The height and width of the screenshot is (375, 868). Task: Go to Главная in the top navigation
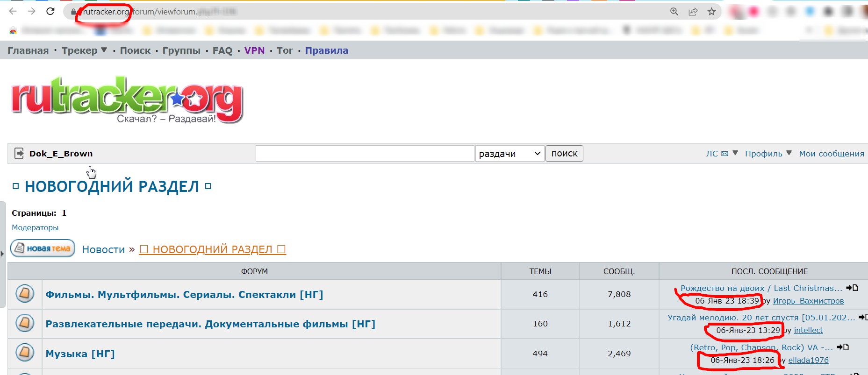click(x=28, y=50)
